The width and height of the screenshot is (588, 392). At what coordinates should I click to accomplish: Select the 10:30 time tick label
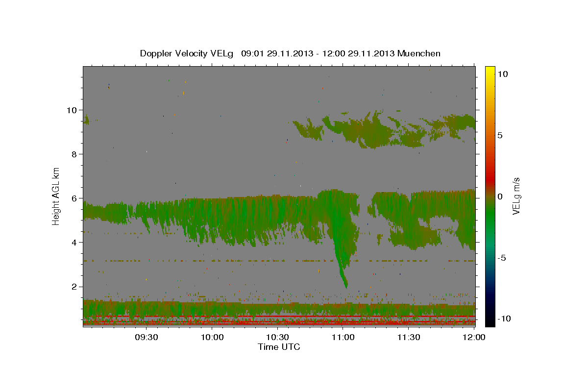point(277,337)
